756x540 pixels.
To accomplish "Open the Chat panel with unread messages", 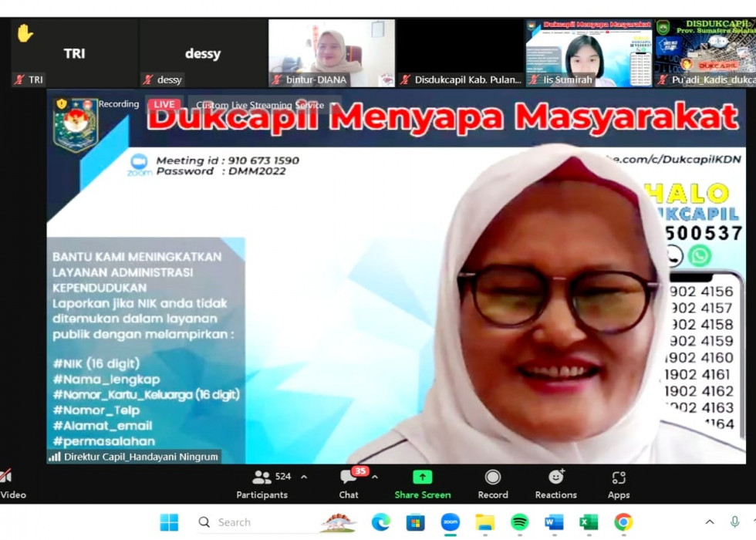I will pyautogui.click(x=349, y=484).
